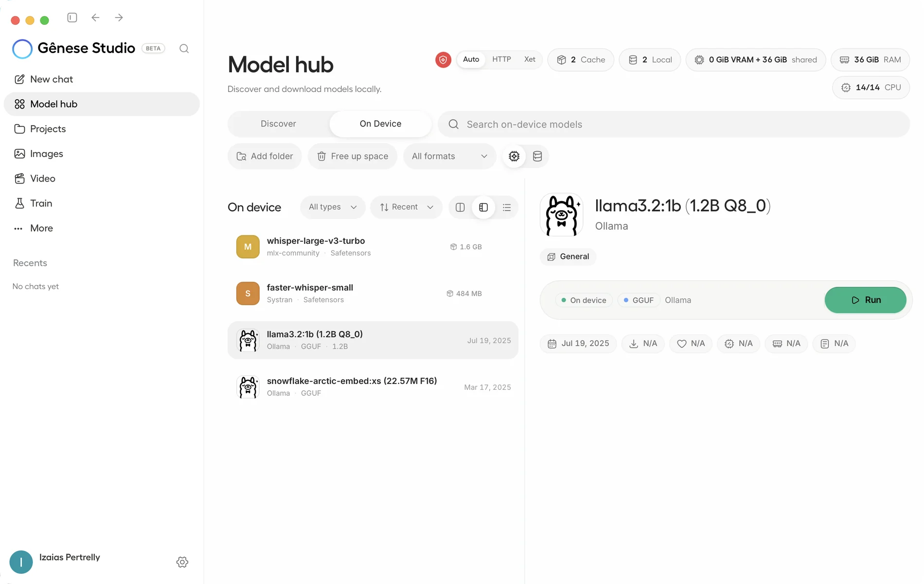Click the 14/14 CPU indicator
Image resolution: width=924 pixels, height=584 pixels.
[871, 88]
